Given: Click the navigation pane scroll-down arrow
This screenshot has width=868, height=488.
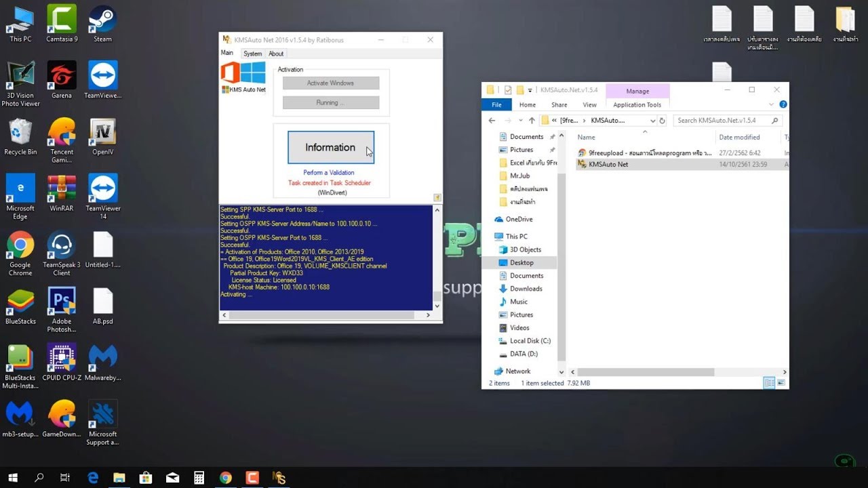Looking at the screenshot, I should tap(561, 372).
